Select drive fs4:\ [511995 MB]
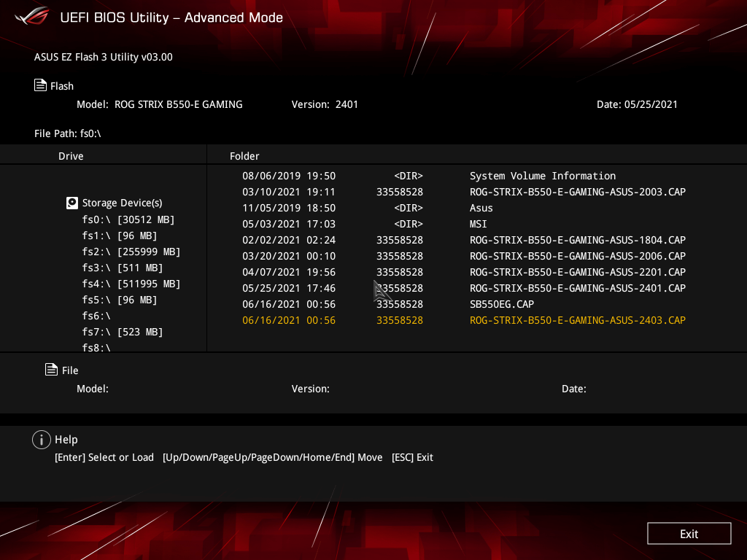The width and height of the screenshot is (747, 560). point(131,284)
